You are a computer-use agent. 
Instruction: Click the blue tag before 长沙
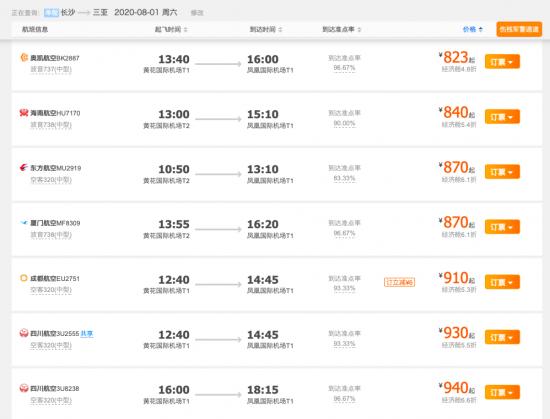point(51,13)
